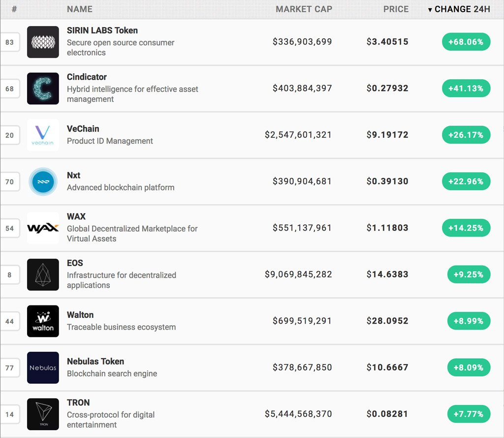The image size is (504, 438).
Task: Select the rank 20 badge for VeChain
Action: click(x=9, y=135)
